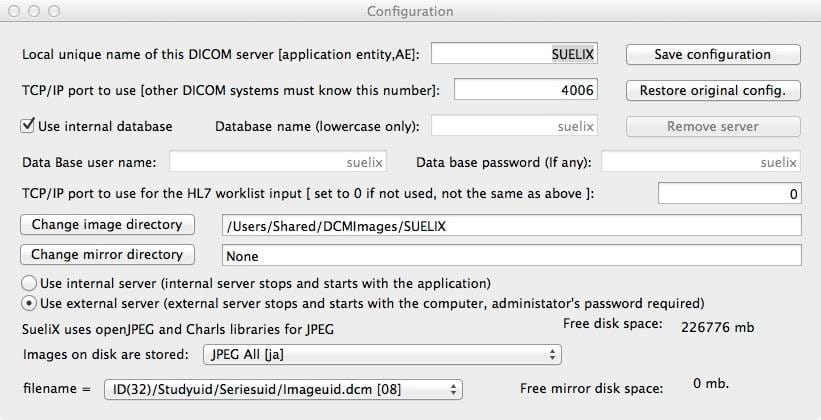This screenshot has width=821, height=420.
Task: Click the Database name input field
Action: tap(515, 127)
